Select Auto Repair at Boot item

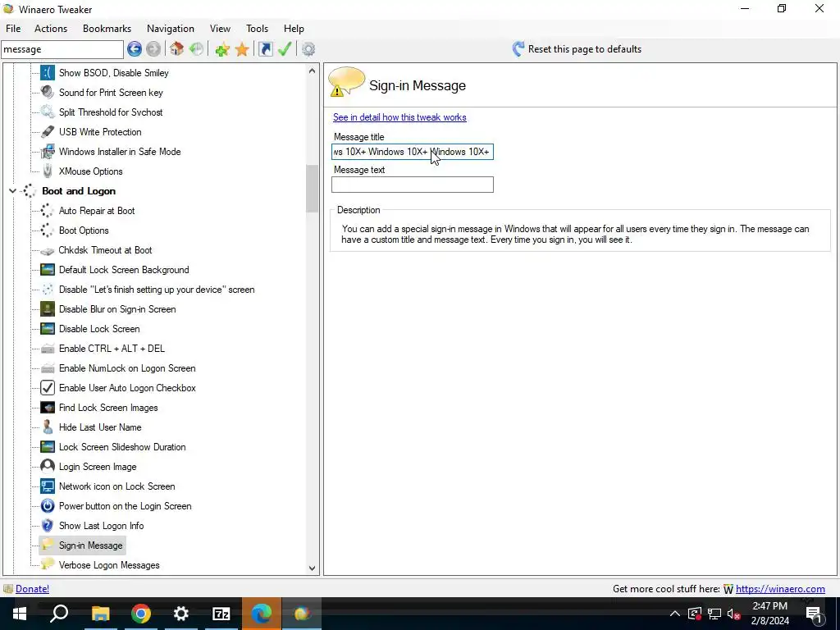(x=97, y=211)
